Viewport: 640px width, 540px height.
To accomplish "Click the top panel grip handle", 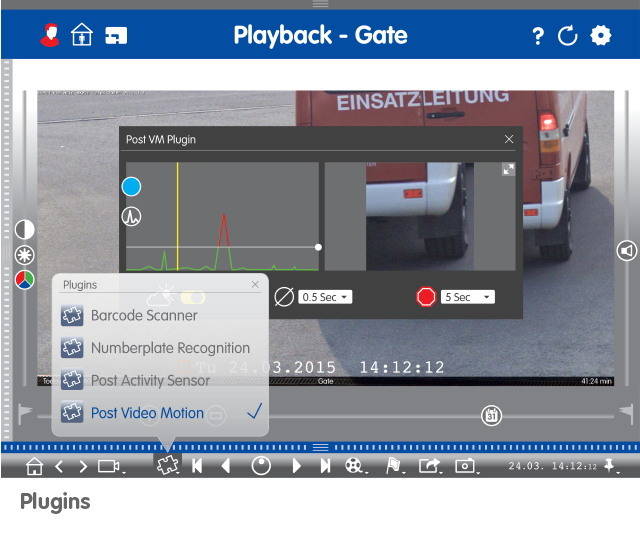I will pos(320,4).
